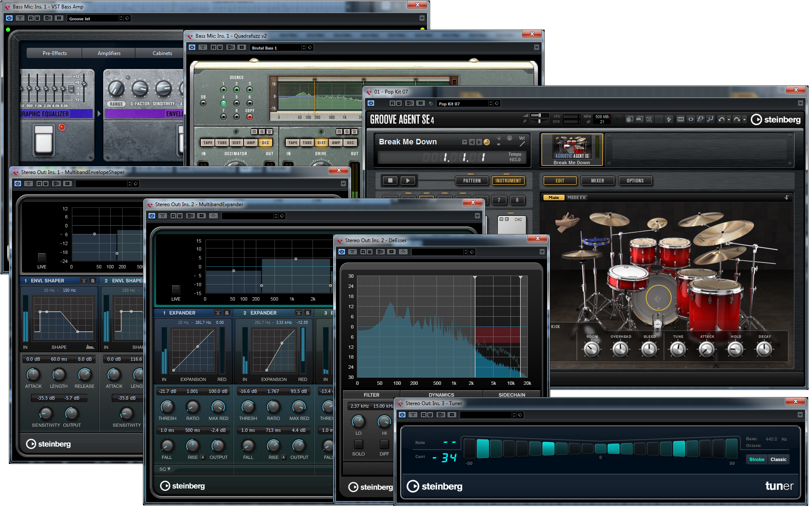This screenshot has height=508, width=812.
Task: Click the RAM icon in Groove Agent toolbar
Action: [680, 119]
